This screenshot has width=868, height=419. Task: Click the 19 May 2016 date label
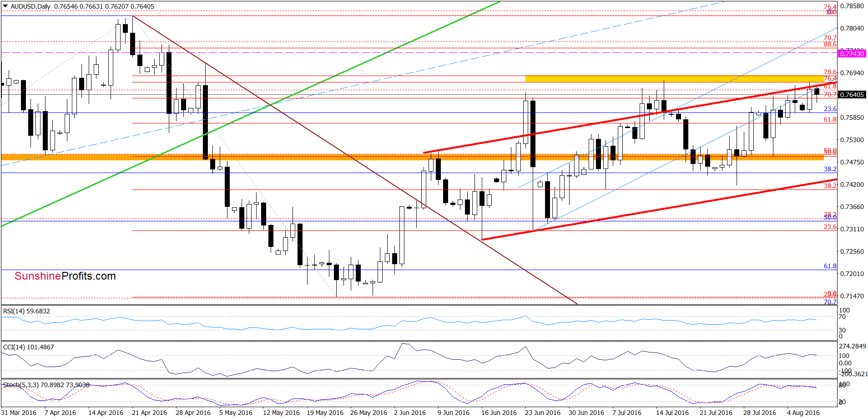325,413
